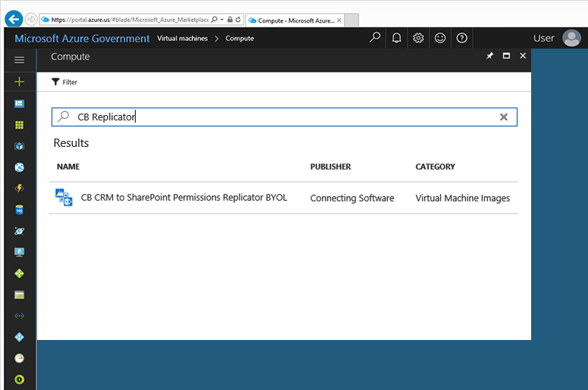Click the User avatar picture
The height and width of the screenshot is (390, 588).
point(571,38)
